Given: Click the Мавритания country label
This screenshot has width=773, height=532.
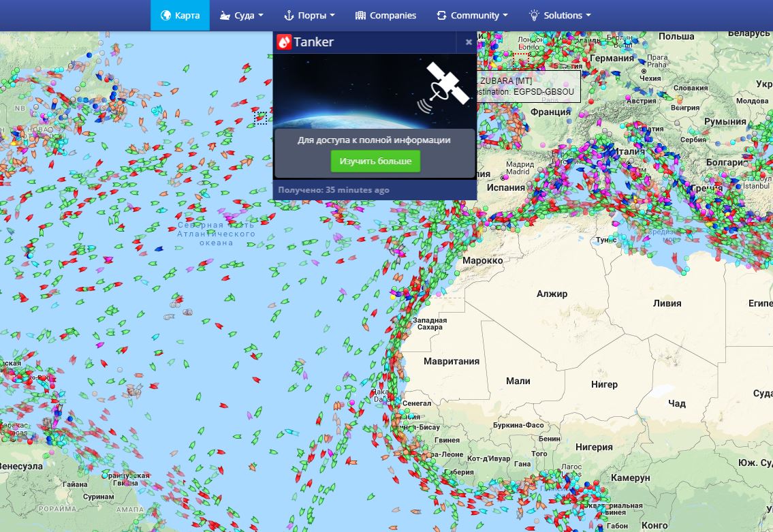Looking at the screenshot, I should (452, 362).
